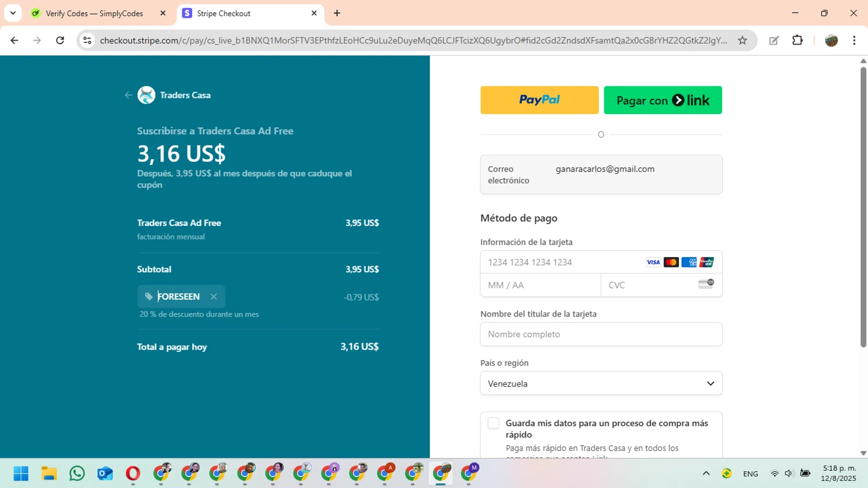Screen dimensions: 868x488
Task: Click the tag icon in the FORESEEN coupon
Action: tap(149, 296)
